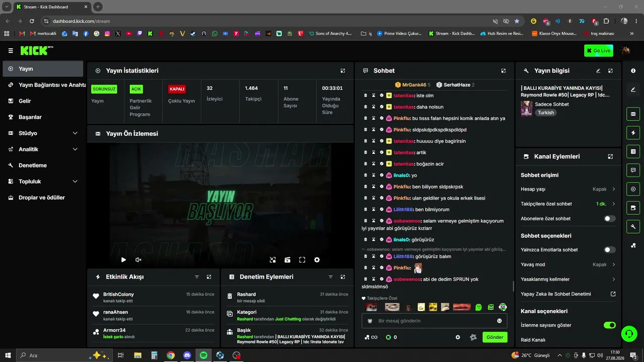Image resolution: width=644 pixels, height=362 pixels.
Task: Open Takipçilere özel sohbet duration setting
Action: (568, 204)
